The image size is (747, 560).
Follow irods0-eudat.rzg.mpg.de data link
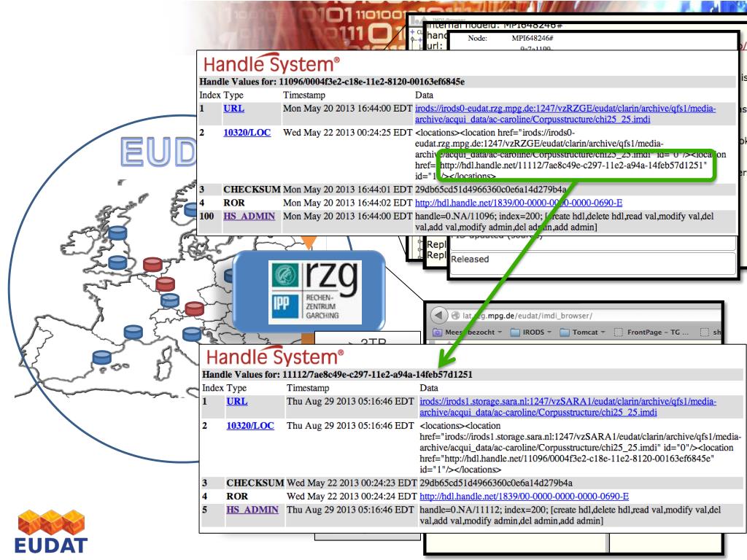(x=565, y=114)
